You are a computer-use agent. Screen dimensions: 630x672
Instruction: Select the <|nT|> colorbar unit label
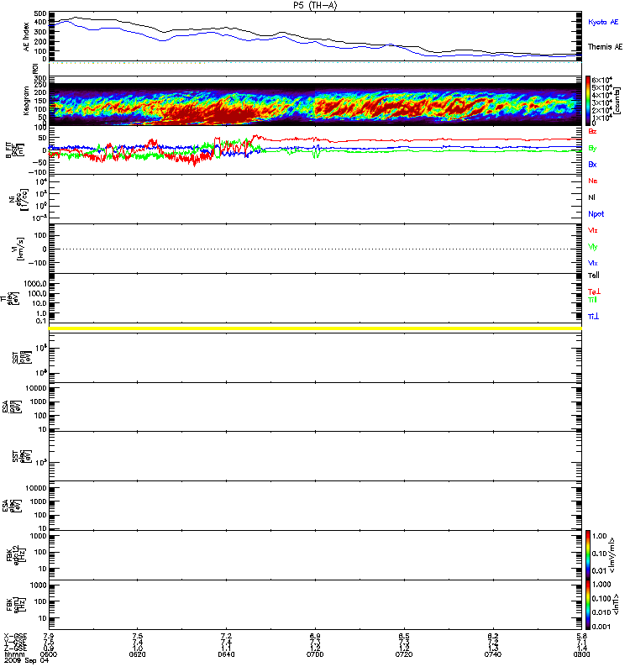coord(615,604)
